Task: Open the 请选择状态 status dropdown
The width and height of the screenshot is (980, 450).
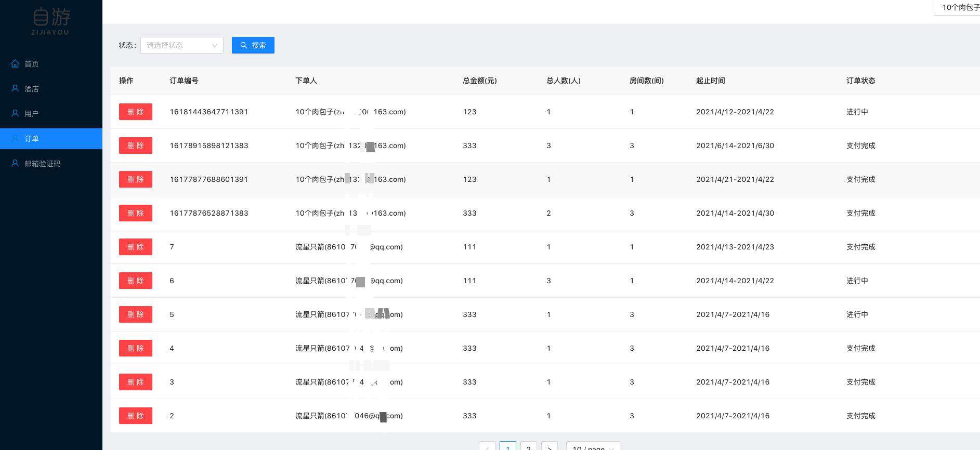Action: click(x=182, y=45)
